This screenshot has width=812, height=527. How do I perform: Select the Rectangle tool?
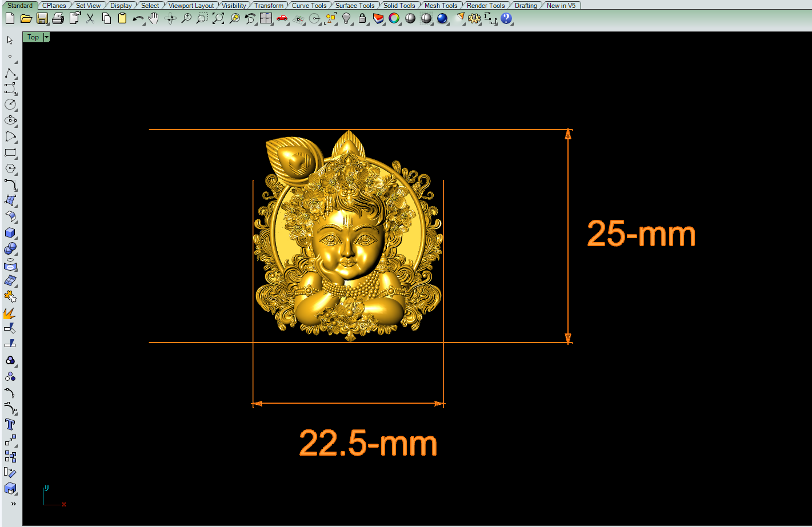(x=10, y=152)
